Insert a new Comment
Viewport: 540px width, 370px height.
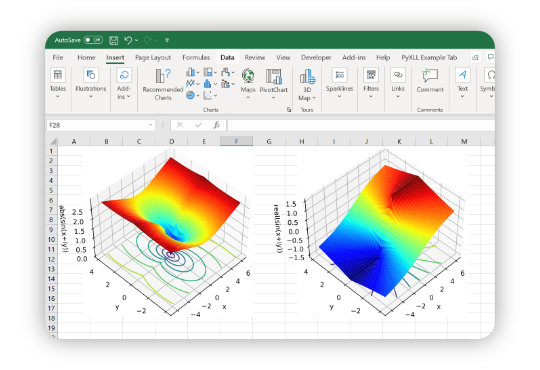430,81
